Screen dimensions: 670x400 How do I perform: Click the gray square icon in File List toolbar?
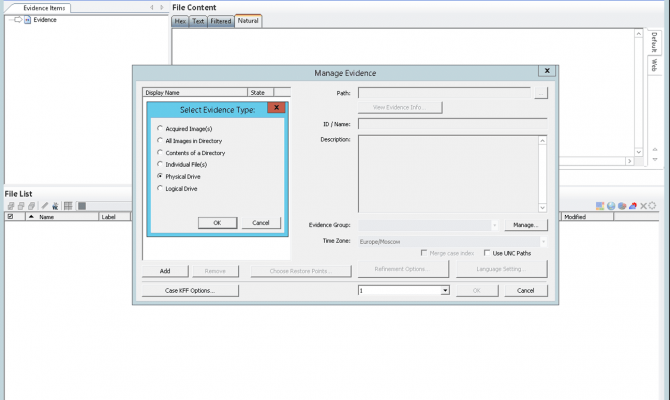point(82,206)
